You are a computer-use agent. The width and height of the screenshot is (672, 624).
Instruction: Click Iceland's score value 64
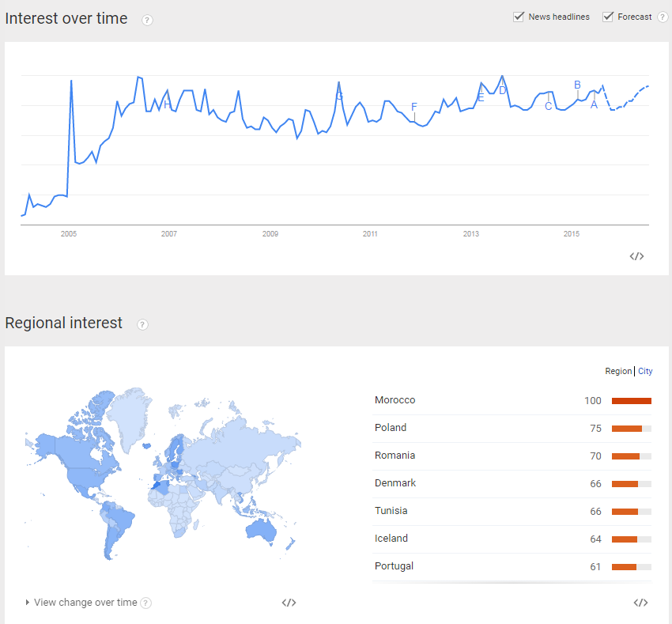tap(596, 539)
